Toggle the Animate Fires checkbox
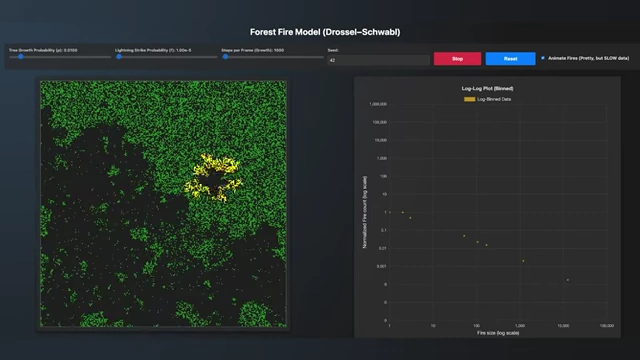 (543, 58)
